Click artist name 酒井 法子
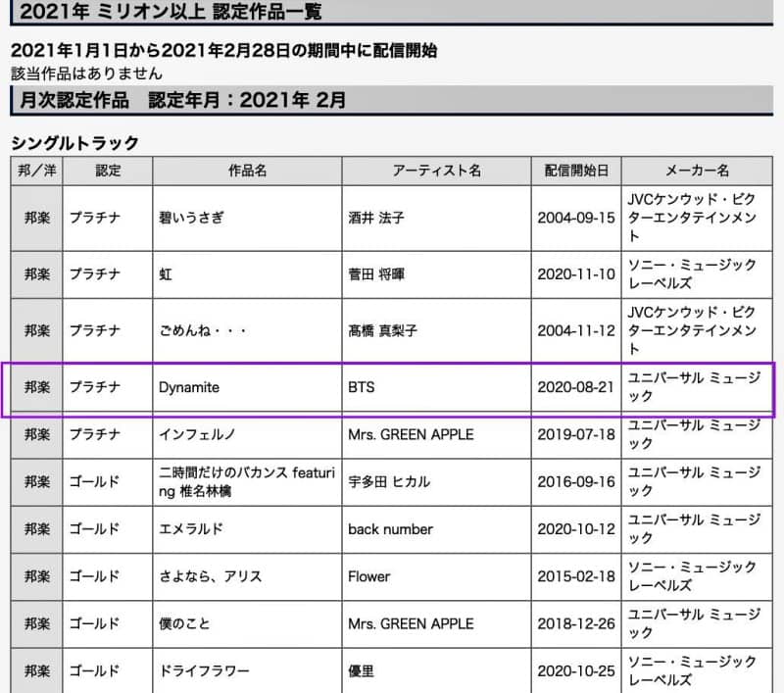784x693 pixels. click(376, 218)
